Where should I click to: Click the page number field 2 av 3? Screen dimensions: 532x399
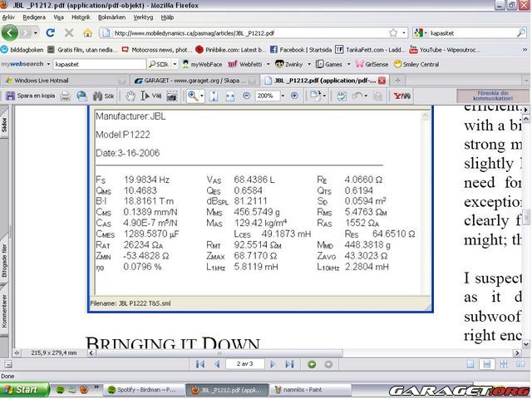point(245,364)
